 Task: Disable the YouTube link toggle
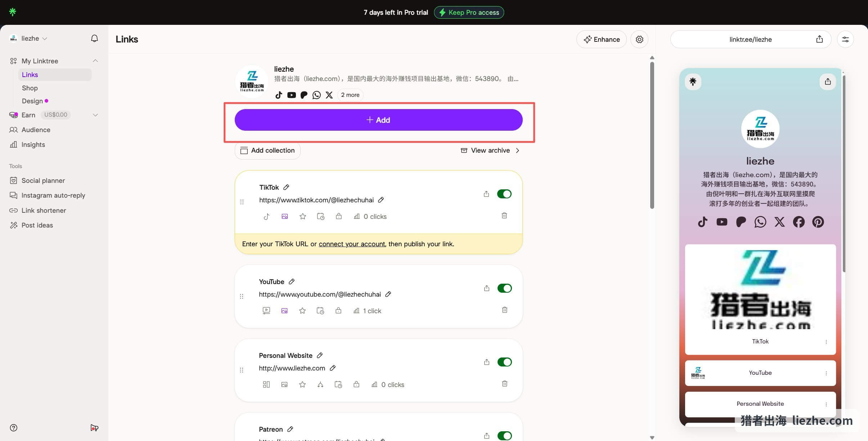pyautogui.click(x=504, y=288)
